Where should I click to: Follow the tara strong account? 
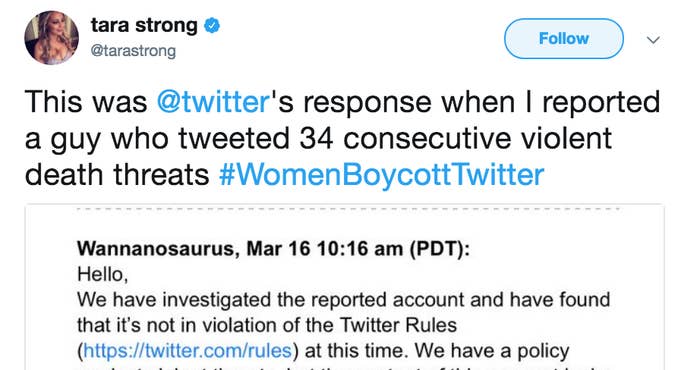564,39
